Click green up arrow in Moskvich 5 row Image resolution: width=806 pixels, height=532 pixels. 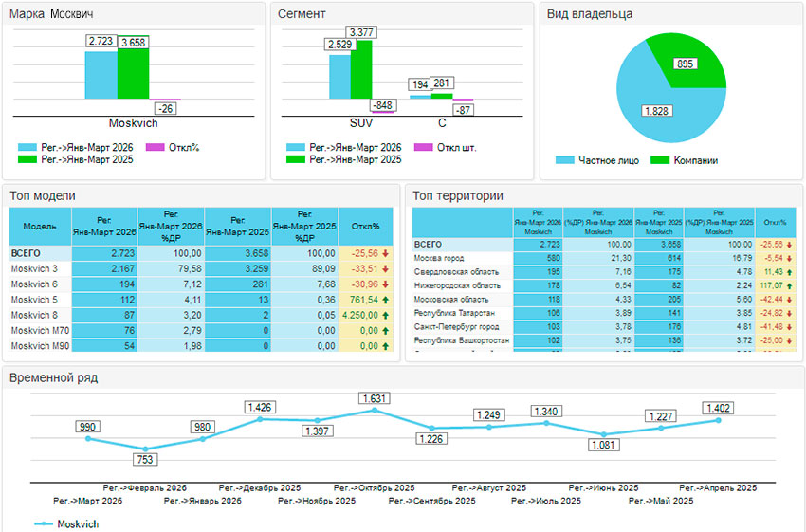coord(386,300)
